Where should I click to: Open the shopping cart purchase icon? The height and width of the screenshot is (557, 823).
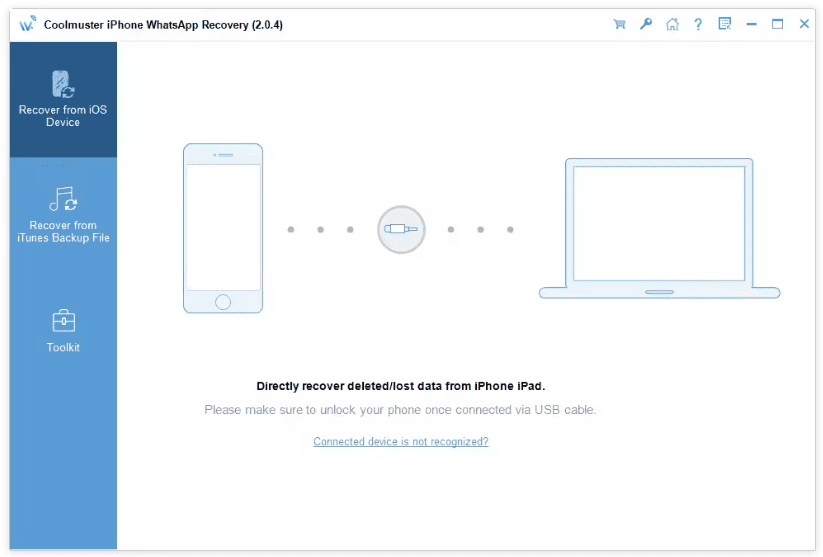[619, 24]
